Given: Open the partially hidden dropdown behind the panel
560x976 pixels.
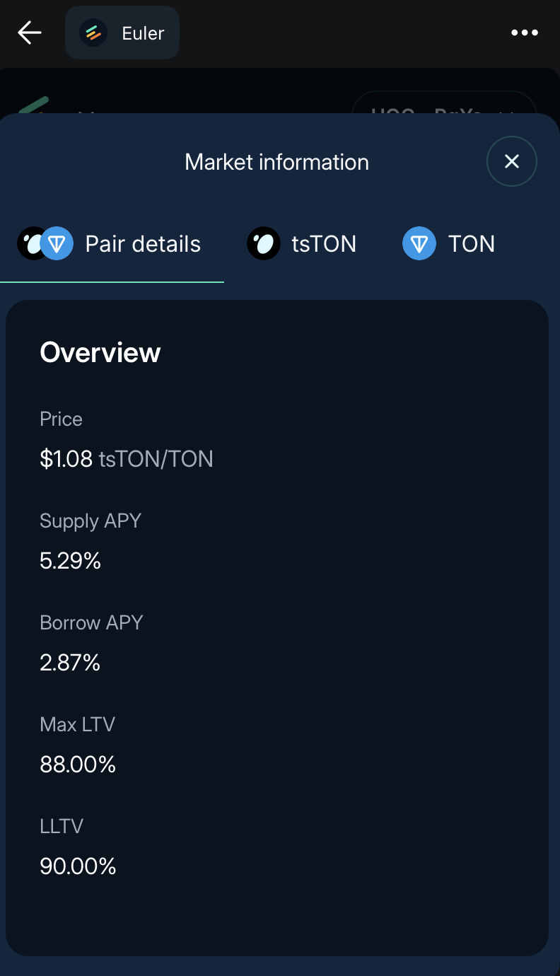Looking at the screenshot, I should [444, 103].
